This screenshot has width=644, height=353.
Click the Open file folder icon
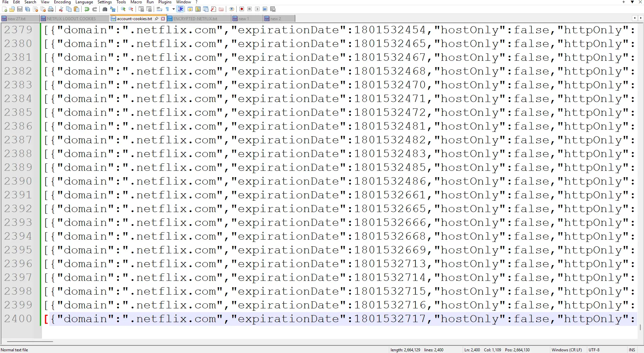[x=12, y=9]
